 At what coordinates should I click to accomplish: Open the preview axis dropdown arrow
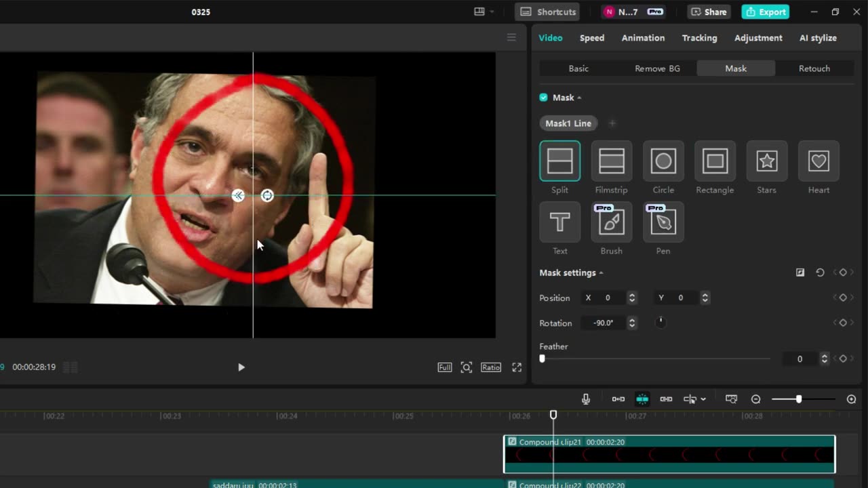[703, 399]
